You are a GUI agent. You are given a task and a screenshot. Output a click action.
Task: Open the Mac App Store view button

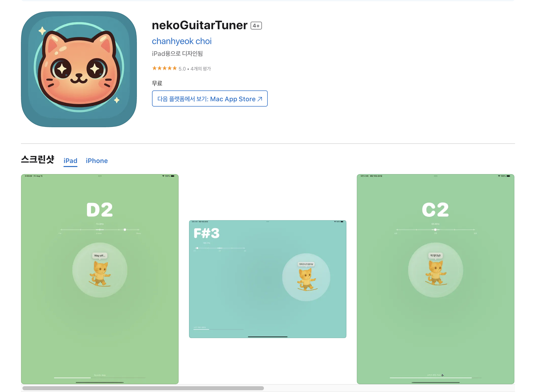(x=210, y=99)
